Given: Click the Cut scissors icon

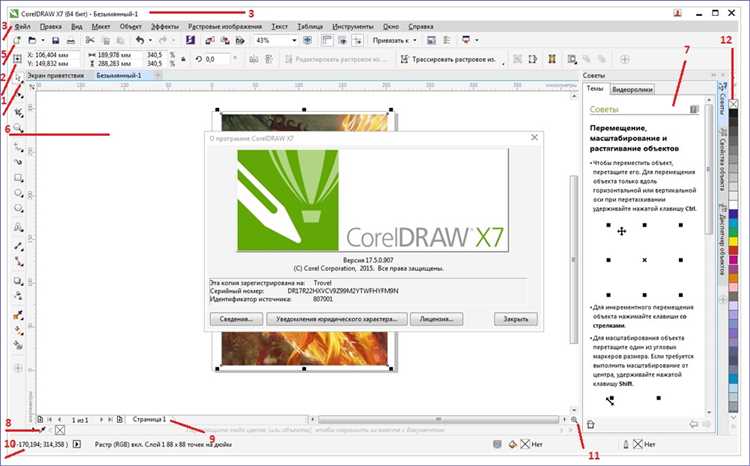Looking at the screenshot, I should pos(90,41).
